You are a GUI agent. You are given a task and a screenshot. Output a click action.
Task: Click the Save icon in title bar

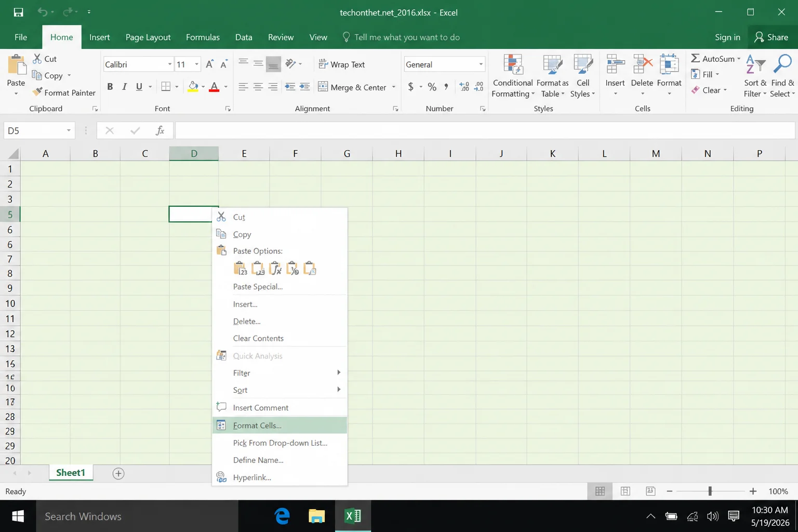coord(18,12)
